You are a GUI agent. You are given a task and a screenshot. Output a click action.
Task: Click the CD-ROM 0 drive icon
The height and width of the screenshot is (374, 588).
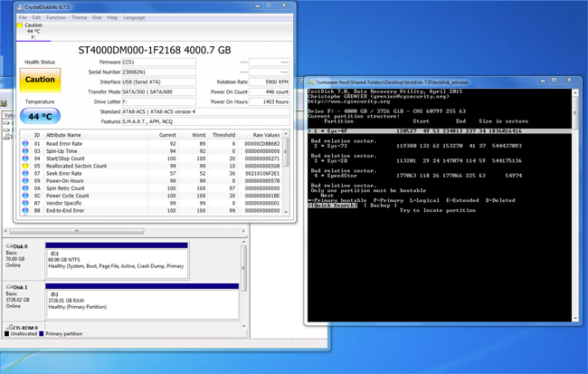pos(9,328)
